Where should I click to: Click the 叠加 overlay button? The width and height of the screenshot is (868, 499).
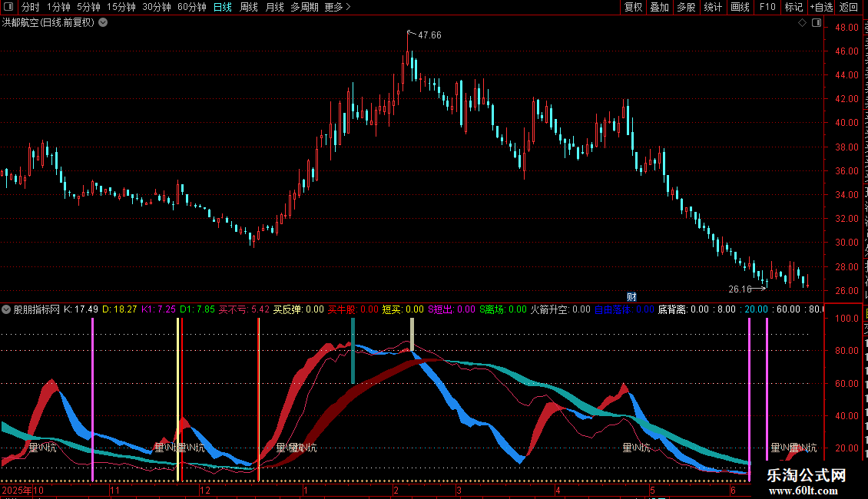coord(659,7)
